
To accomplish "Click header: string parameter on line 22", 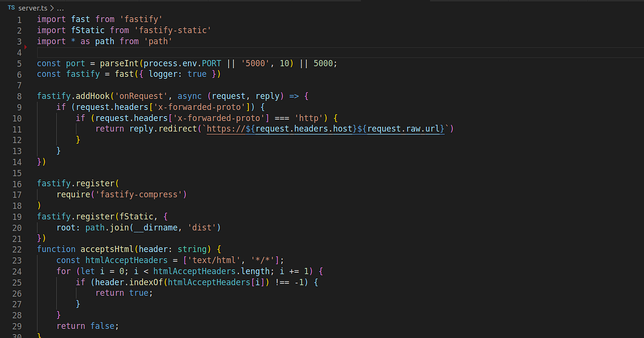I will [x=172, y=249].
